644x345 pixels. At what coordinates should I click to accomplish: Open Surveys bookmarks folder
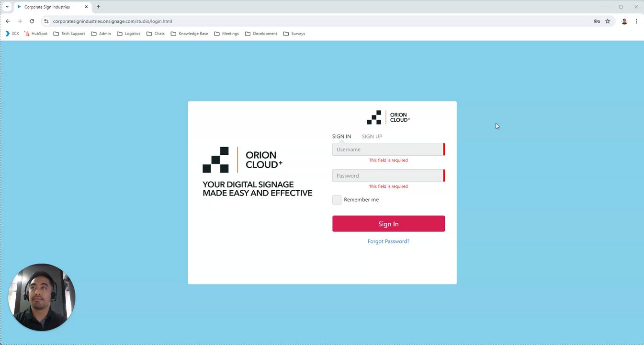coord(294,34)
